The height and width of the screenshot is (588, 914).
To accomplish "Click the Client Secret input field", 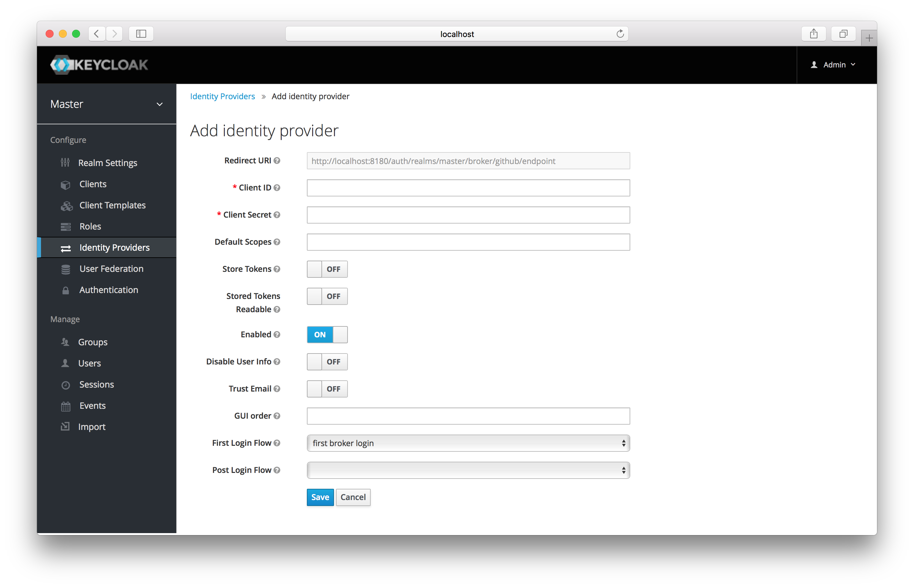I will [x=468, y=214].
